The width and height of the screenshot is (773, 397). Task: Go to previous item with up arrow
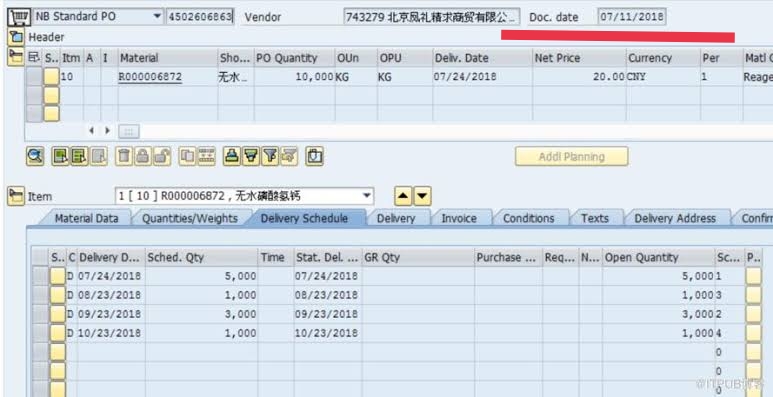(403, 196)
